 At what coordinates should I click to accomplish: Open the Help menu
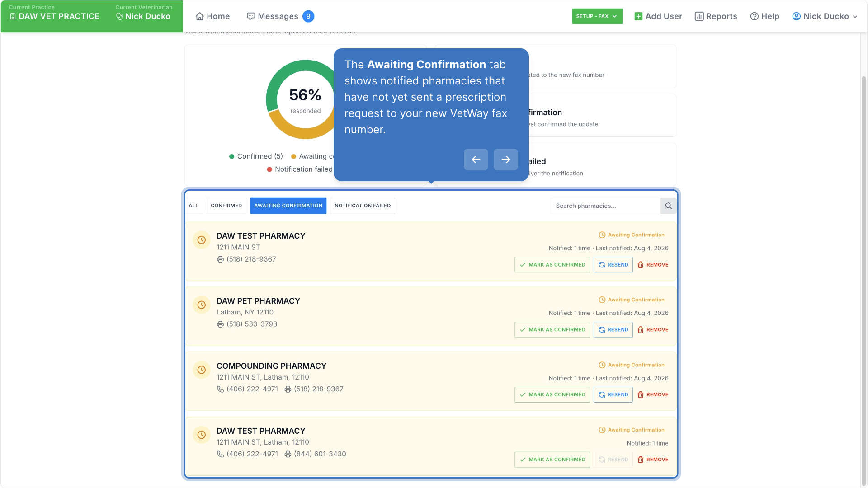pyautogui.click(x=764, y=16)
